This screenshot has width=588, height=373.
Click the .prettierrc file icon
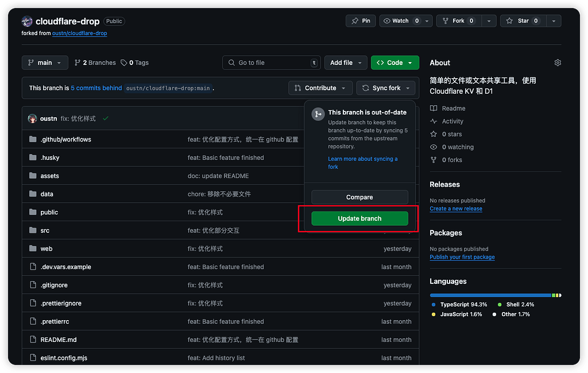click(x=33, y=321)
